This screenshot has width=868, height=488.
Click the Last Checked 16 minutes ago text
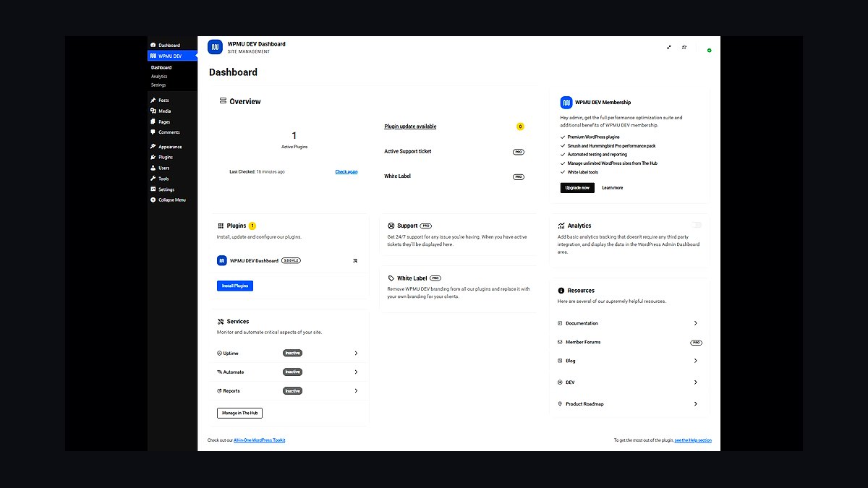257,172
